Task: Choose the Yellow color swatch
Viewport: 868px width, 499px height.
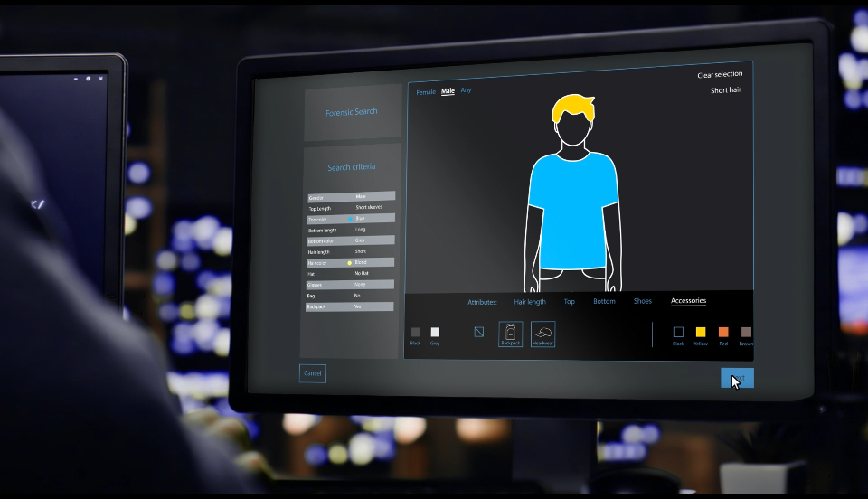Action: (x=700, y=332)
